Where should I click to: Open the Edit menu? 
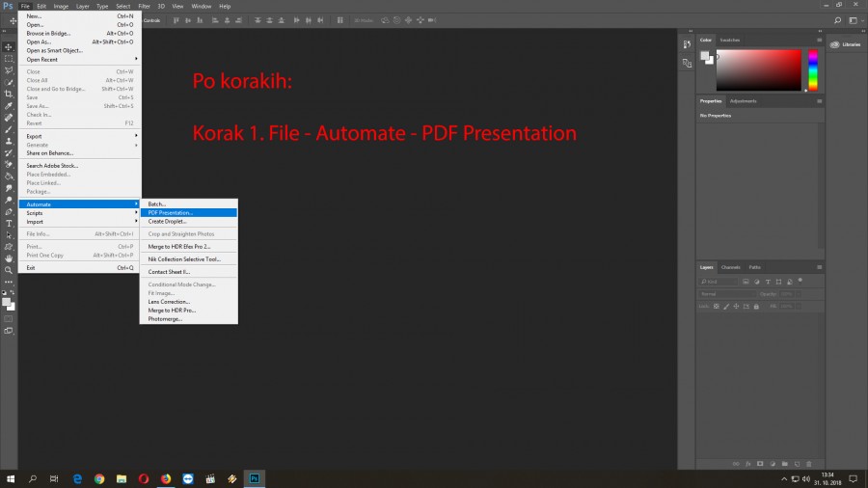41,6
